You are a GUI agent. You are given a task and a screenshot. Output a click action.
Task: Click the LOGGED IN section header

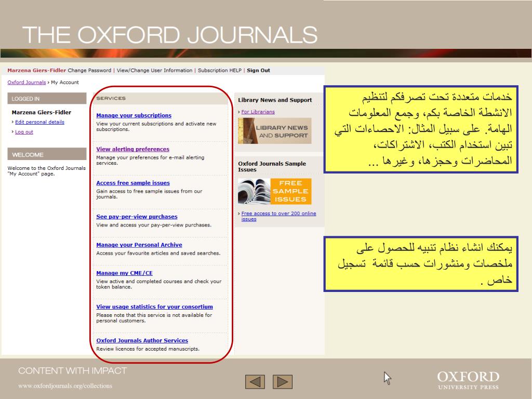[47, 98]
